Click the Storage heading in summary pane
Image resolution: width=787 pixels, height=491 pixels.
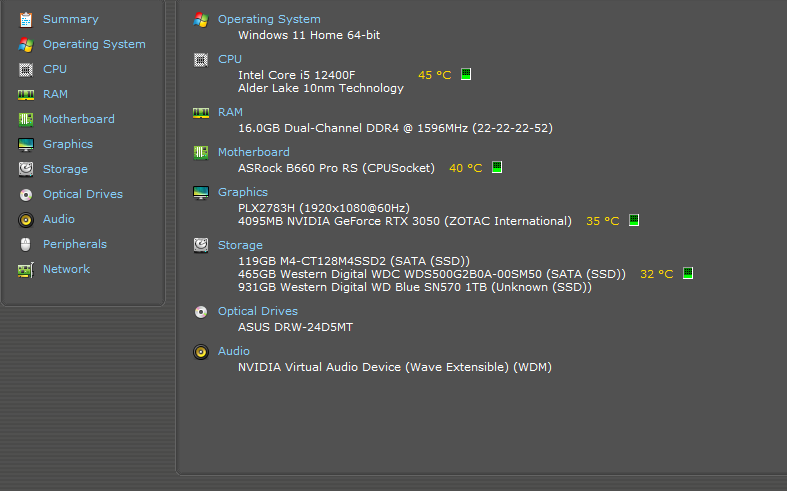[x=240, y=245]
